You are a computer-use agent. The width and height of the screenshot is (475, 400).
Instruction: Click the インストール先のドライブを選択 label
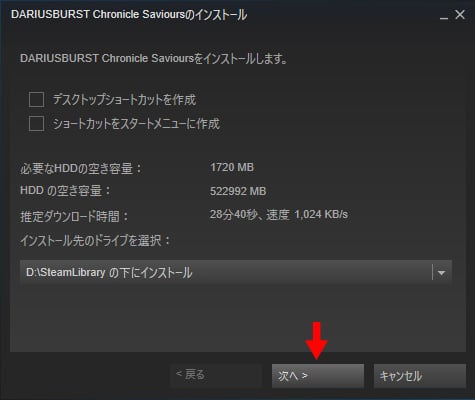tap(95, 240)
